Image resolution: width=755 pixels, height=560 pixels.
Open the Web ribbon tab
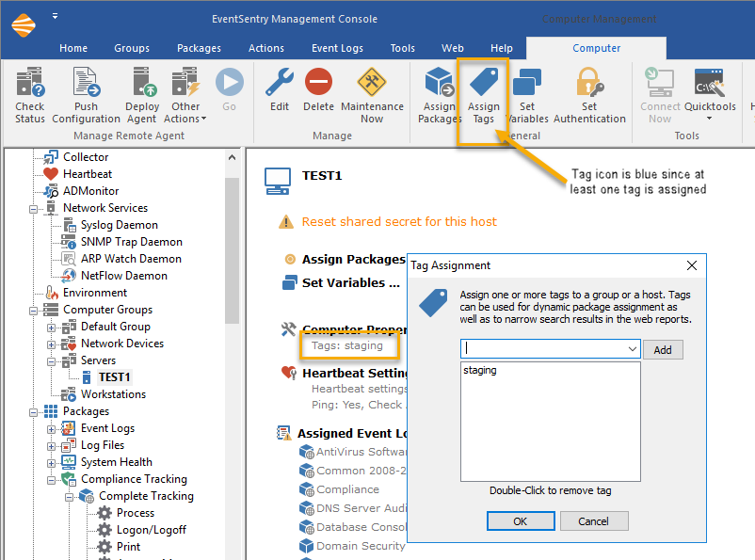click(453, 48)
